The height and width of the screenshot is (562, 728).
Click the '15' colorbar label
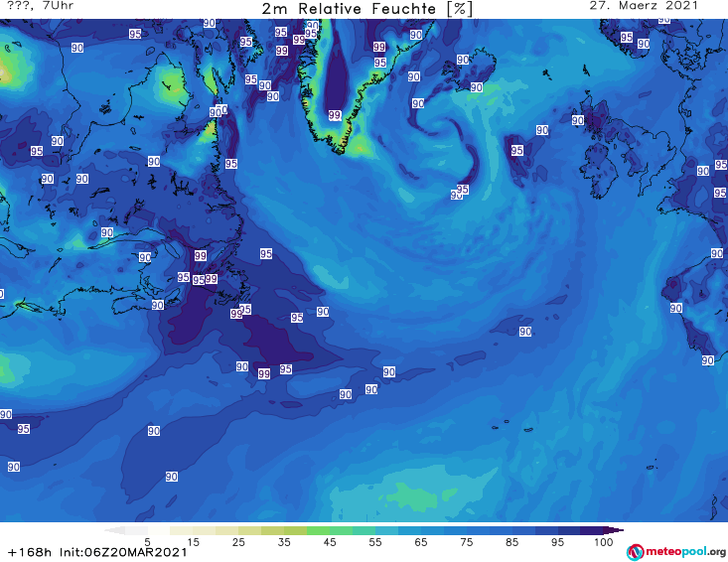[193, 542]
